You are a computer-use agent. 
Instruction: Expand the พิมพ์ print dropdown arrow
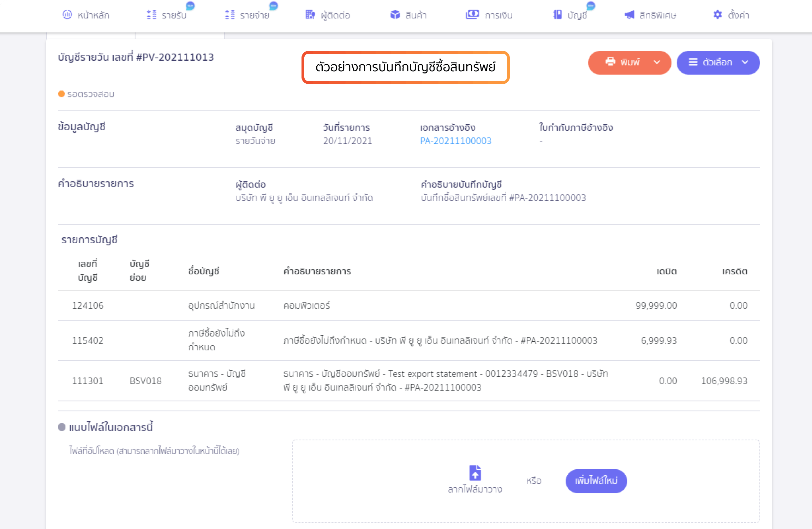coord(657,63)
